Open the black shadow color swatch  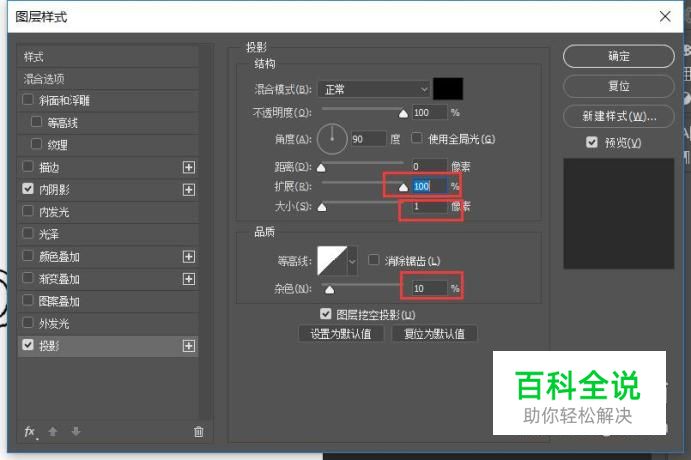click(x=448, y=89)
